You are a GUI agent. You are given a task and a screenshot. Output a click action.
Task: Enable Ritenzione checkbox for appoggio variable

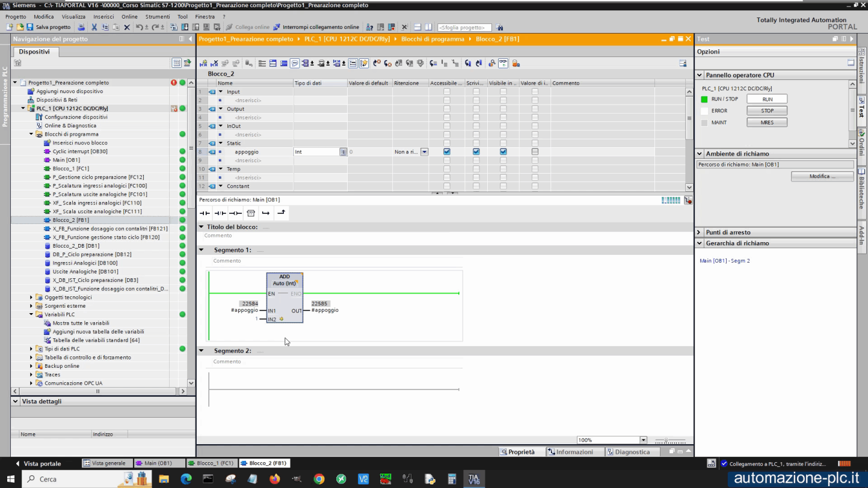coord(424,152)
